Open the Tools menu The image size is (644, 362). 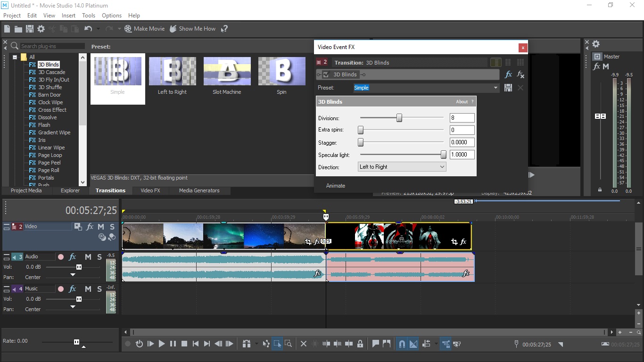(89, 16)
